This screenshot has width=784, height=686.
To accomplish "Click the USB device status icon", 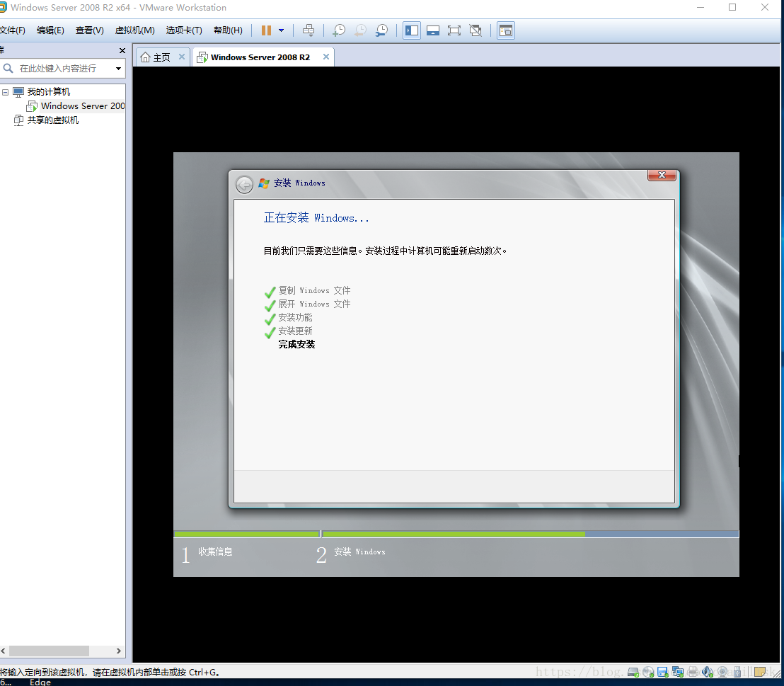I will [737, 672].
